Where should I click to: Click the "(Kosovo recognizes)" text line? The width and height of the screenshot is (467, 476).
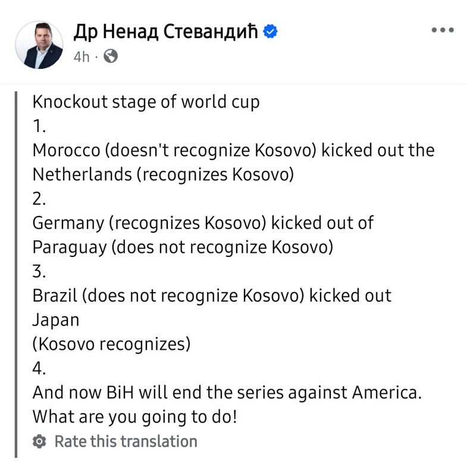pos(111,345)
